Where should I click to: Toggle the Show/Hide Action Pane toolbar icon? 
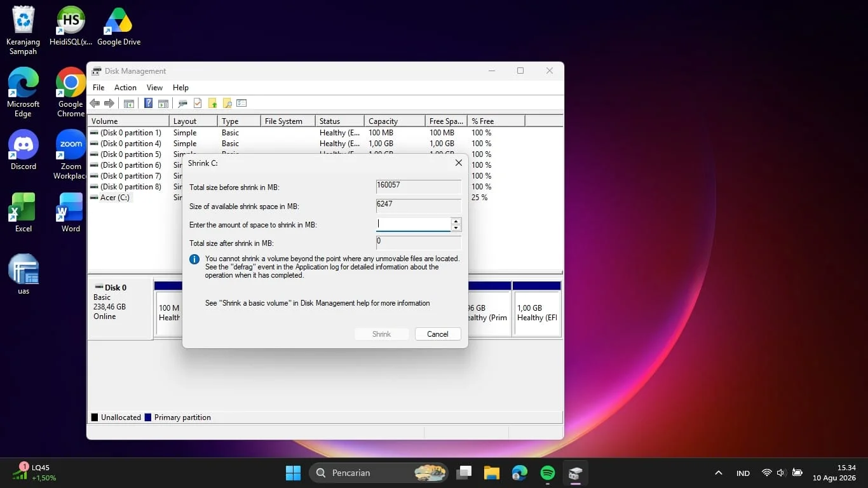coord(163,103)
